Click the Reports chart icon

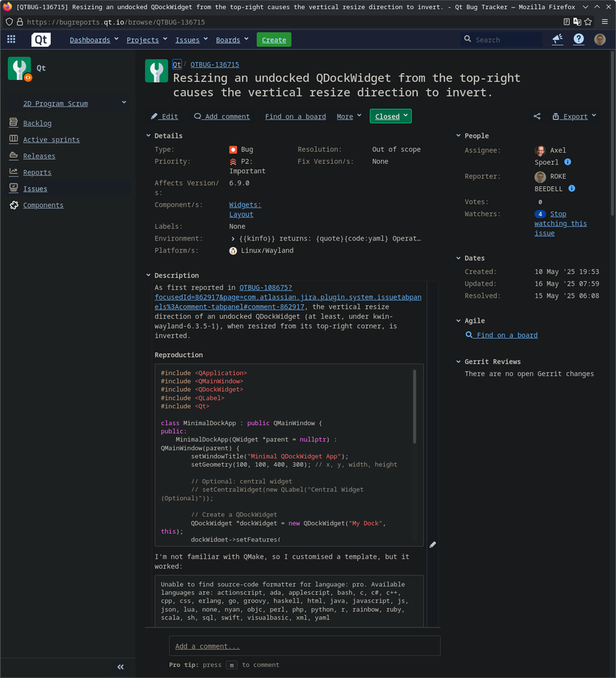coord(14,172)
